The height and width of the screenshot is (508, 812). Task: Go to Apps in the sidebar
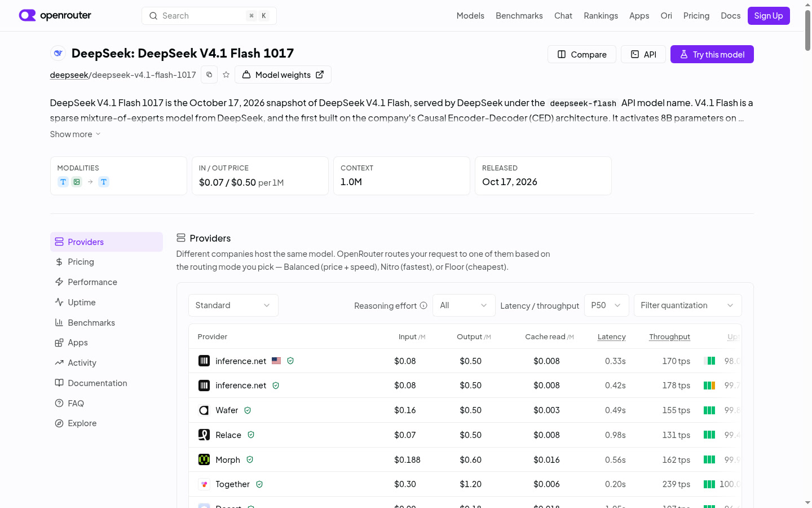(x=107, y=343)
